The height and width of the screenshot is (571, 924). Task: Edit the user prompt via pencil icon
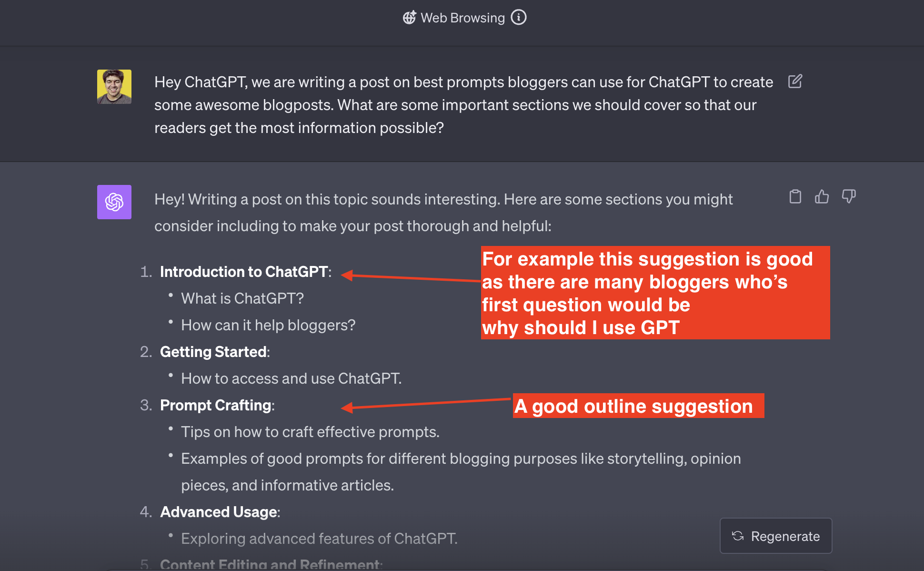794,82
